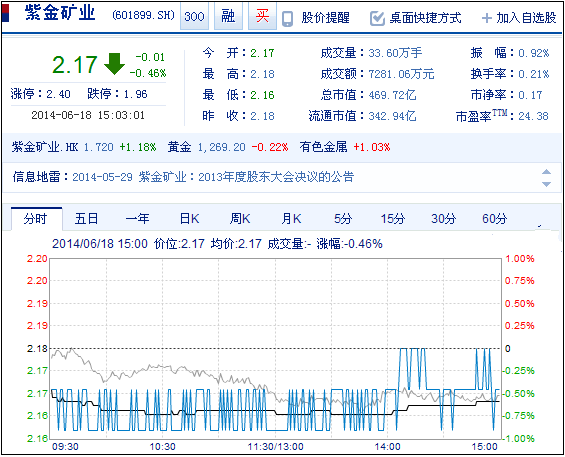Click the 换手率 value 0.21%
565x457 pixels.
point(534,74)
